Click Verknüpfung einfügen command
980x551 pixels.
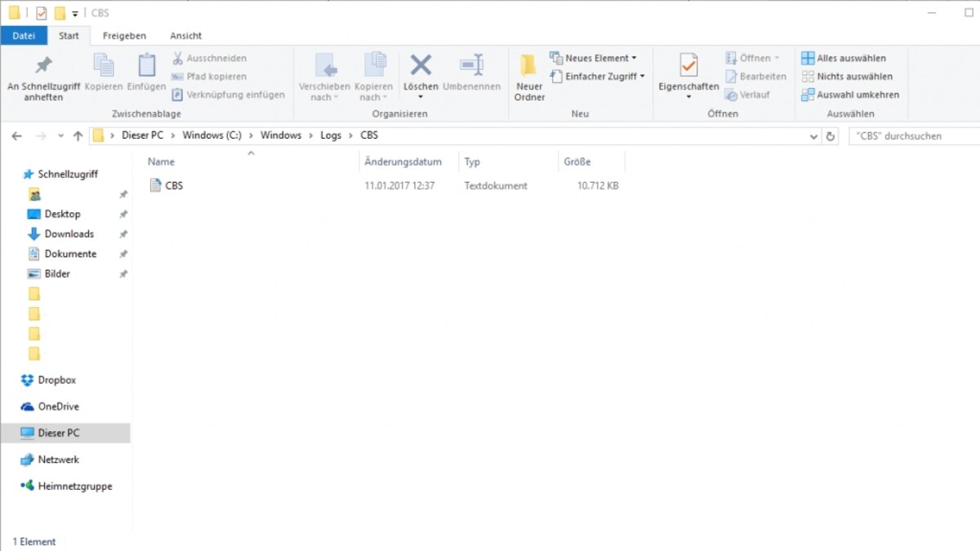(x=228, y=95)
